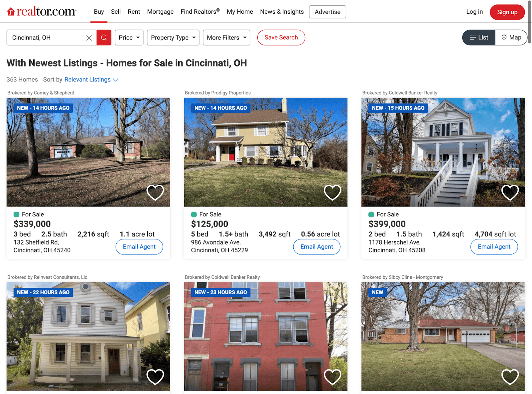Viewport: 532px width, 394px height.
Task: Go to the Rent navigation tab
Action: pyautogui.click(x=134, y=12)
